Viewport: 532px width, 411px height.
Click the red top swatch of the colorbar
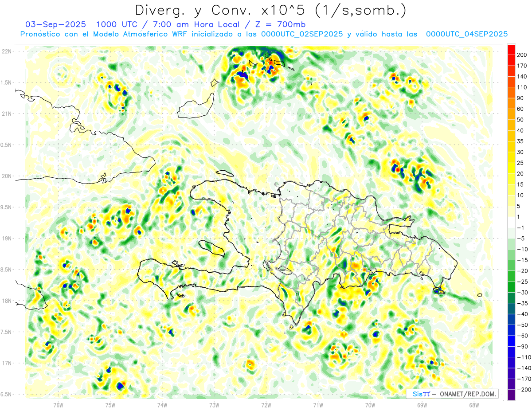click(x=511, y=50)
